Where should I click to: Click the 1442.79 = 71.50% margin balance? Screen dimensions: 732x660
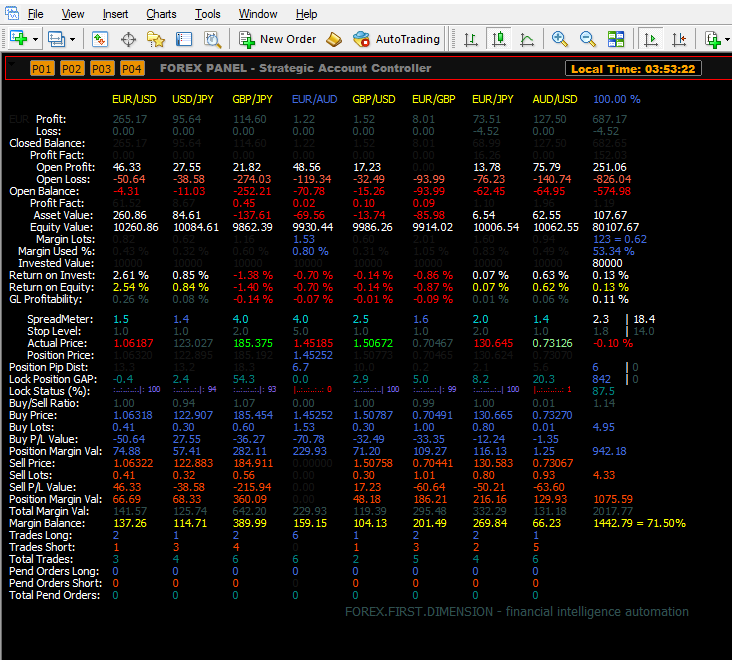point(639,523)
